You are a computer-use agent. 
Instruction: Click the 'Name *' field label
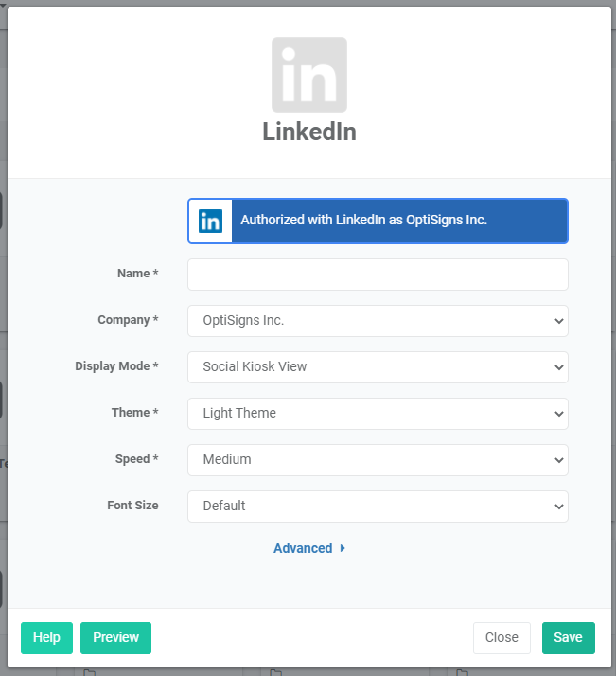click(137, 274)
